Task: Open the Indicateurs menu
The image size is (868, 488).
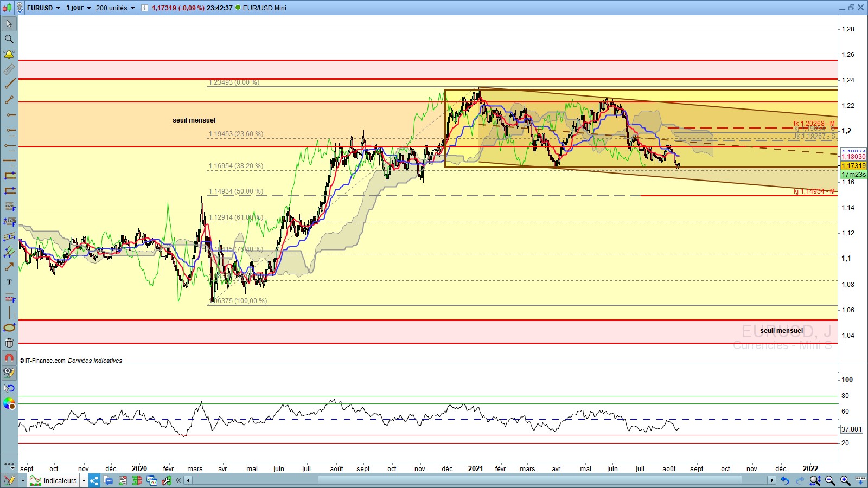Action: 59,480
